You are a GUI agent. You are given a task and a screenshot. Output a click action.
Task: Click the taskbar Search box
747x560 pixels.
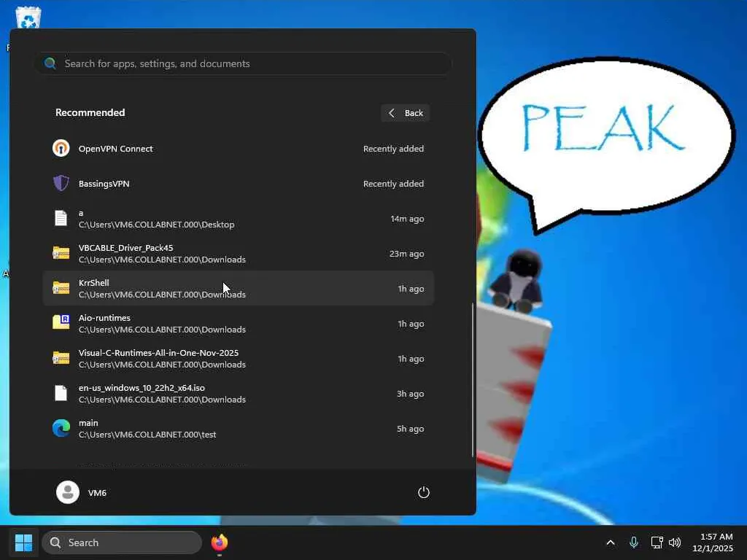pyautogui.click(x=122, y=542)
